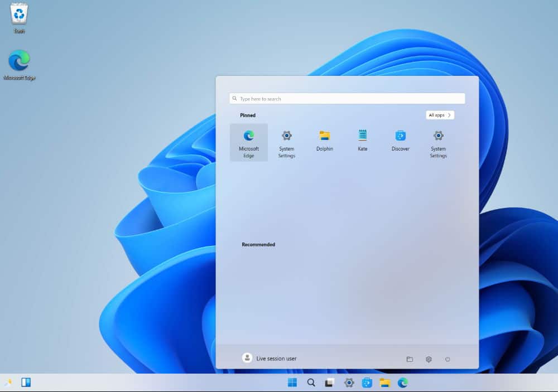Launch Dolphin file manager from pinned apps

pos(325,143)
